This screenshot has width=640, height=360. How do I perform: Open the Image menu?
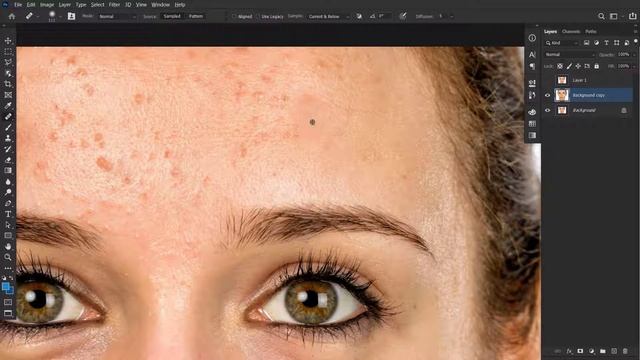pyautogui.click(x=47, y=5)
